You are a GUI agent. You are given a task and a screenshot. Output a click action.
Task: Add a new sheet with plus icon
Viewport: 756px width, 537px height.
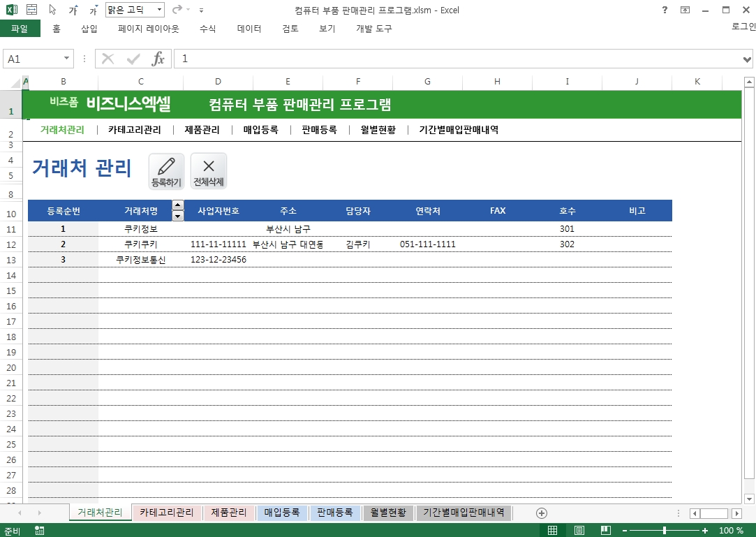(x=541, y=513)
